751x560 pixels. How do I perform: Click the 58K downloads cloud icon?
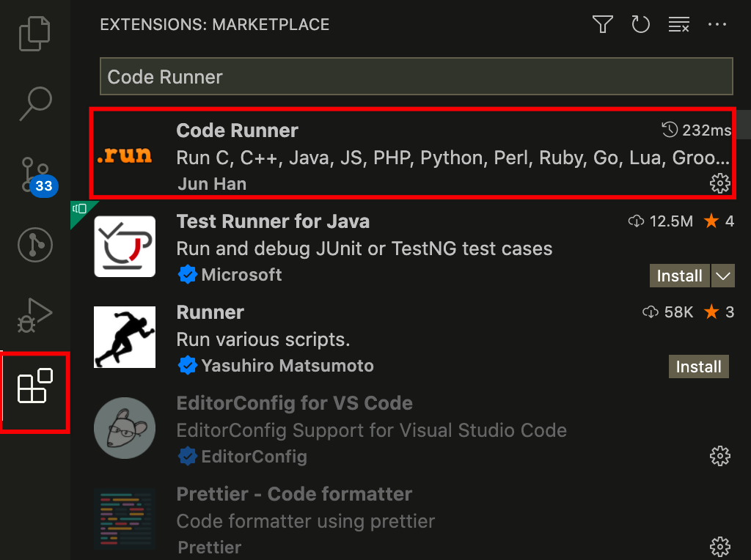click(651, 312)
